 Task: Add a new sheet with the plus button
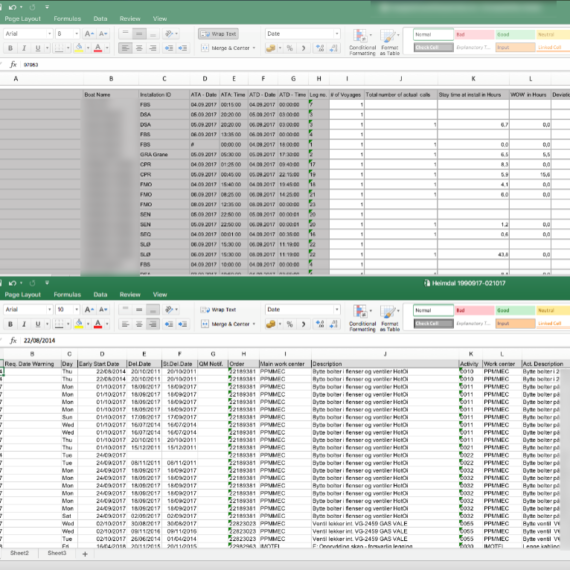pyautogui.click(x=85, y=554)
